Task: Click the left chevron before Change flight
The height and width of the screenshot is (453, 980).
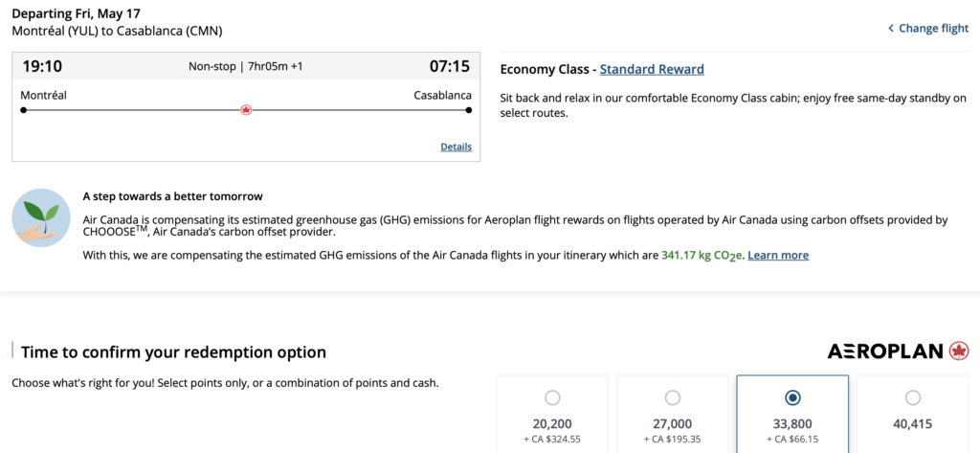Action: point(891,29)
